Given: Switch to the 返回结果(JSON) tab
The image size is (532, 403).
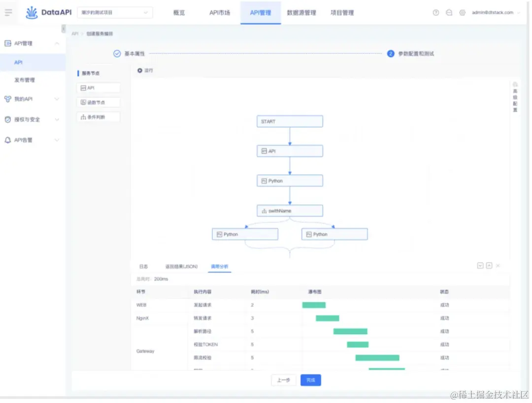Looking at the screenshot, I should tap(181, 267).
